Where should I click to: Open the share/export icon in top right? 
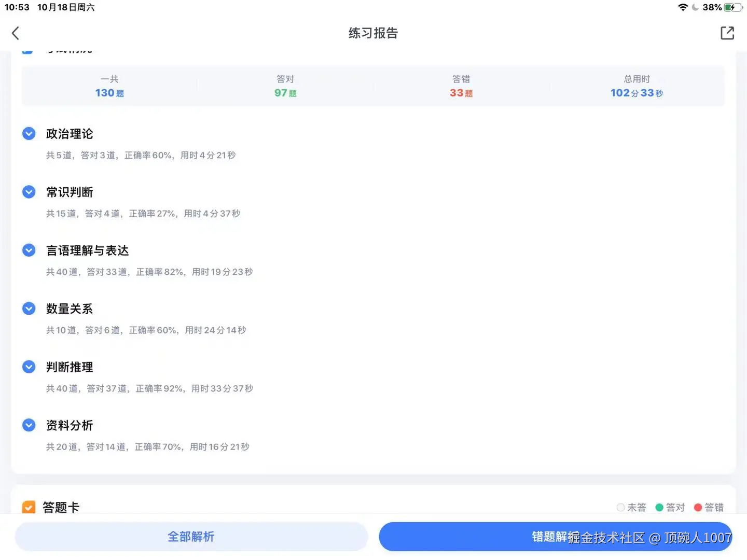[727, 33]
